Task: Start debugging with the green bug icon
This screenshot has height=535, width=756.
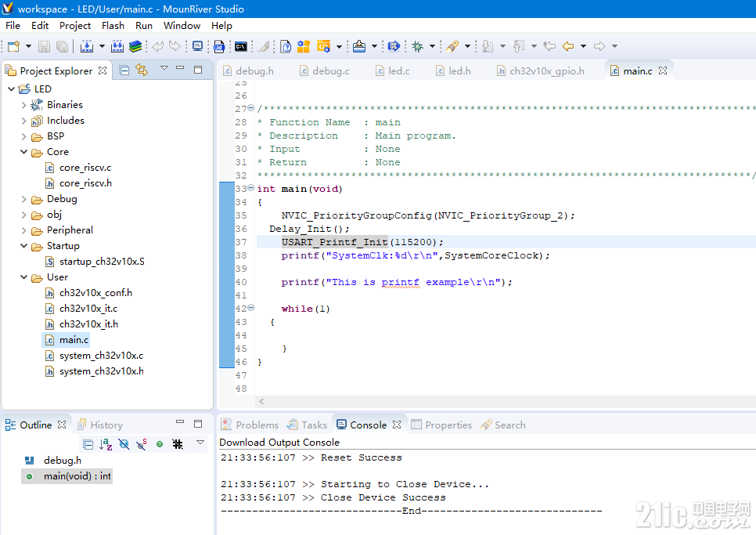Action: (418, 46)
